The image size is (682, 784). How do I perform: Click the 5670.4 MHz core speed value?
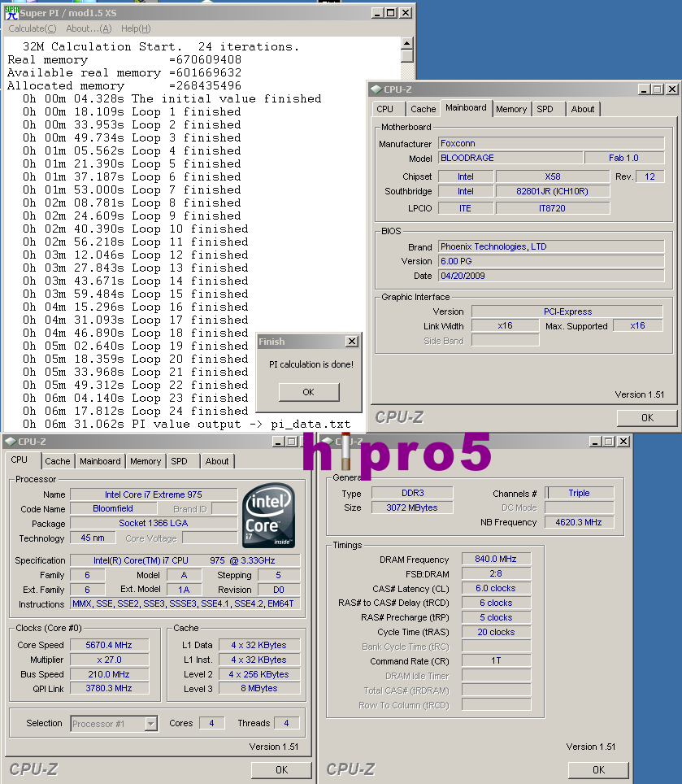point(109,645)
